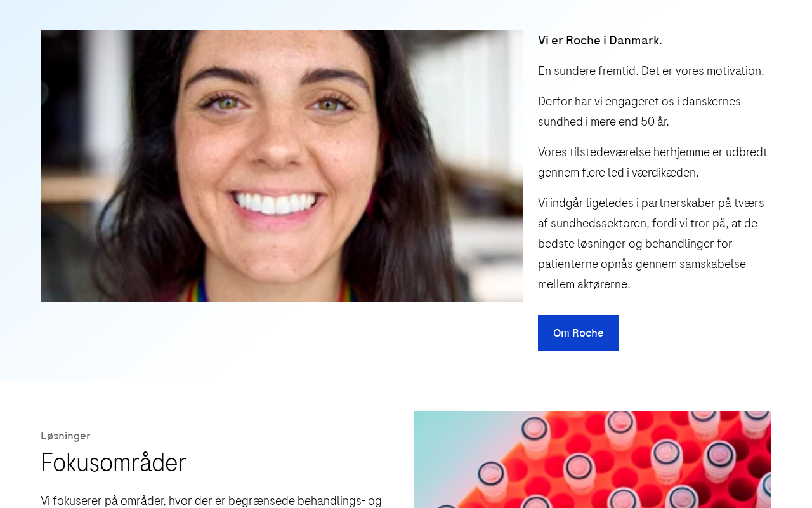Click the word 'samskabelse' in the text

712,264
